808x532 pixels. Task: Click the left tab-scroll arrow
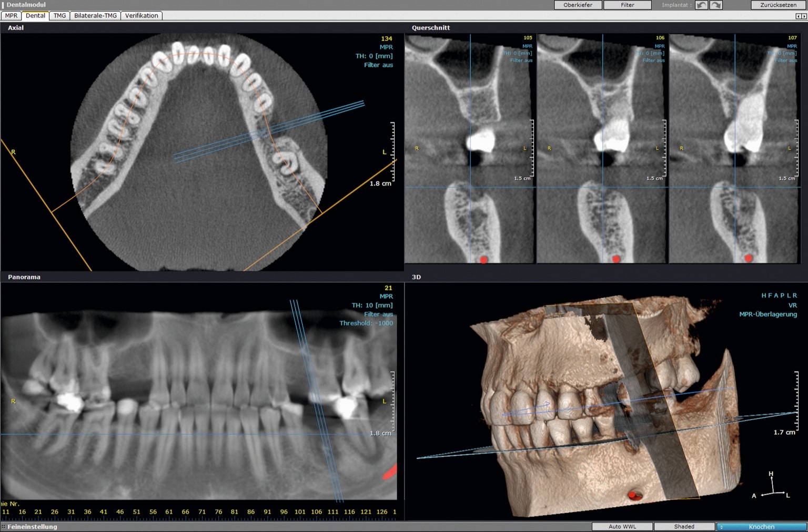coord(799,16)
